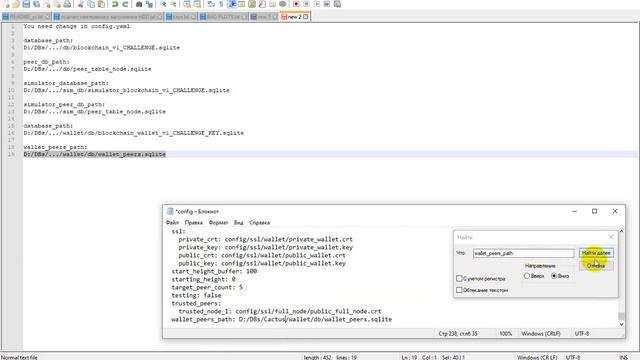640x360 pixels.
Task: Open the Replace toolbar icon
Action: click(149, 4)
